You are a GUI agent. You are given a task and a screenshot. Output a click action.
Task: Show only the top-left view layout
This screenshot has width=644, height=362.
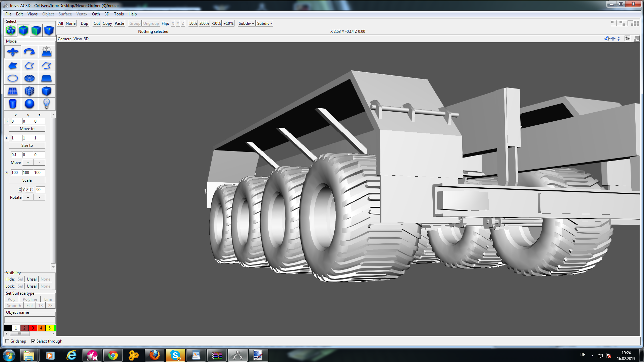pos(613,23)
